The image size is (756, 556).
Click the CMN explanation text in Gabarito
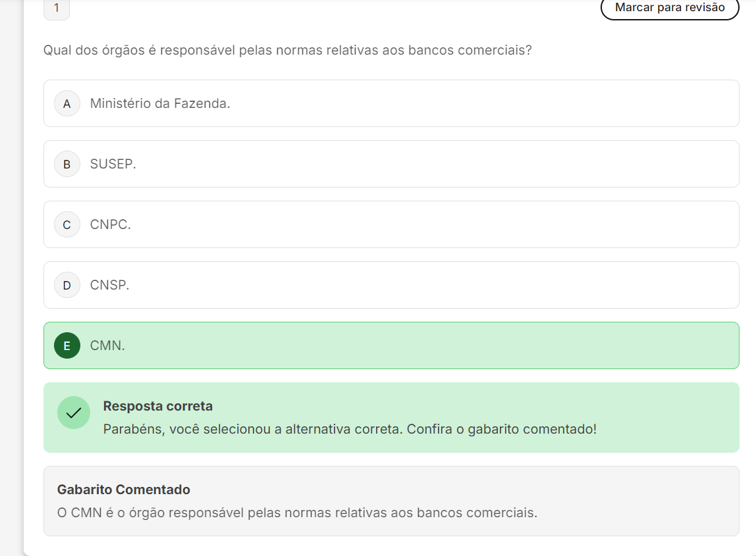click(297, 513)
